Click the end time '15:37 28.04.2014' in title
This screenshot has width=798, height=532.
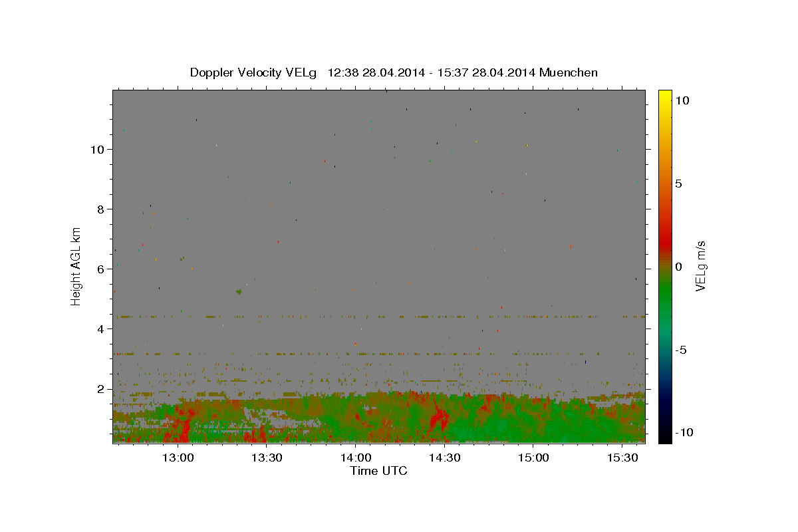click(x=486, y=72)
